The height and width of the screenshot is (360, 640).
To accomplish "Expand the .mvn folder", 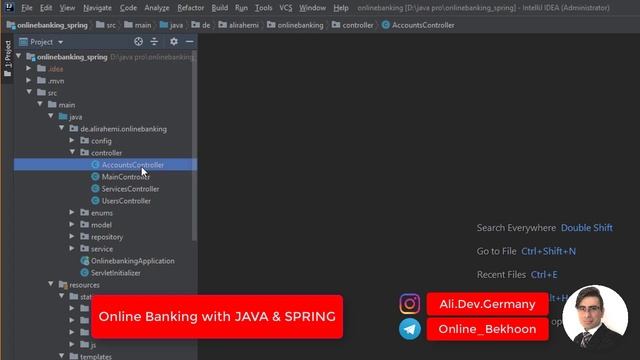I will pyautogui.click(x=29, y=80).
